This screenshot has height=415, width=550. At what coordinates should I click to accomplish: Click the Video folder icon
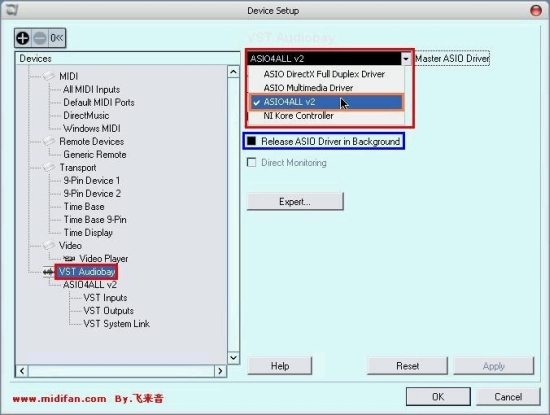49,245
